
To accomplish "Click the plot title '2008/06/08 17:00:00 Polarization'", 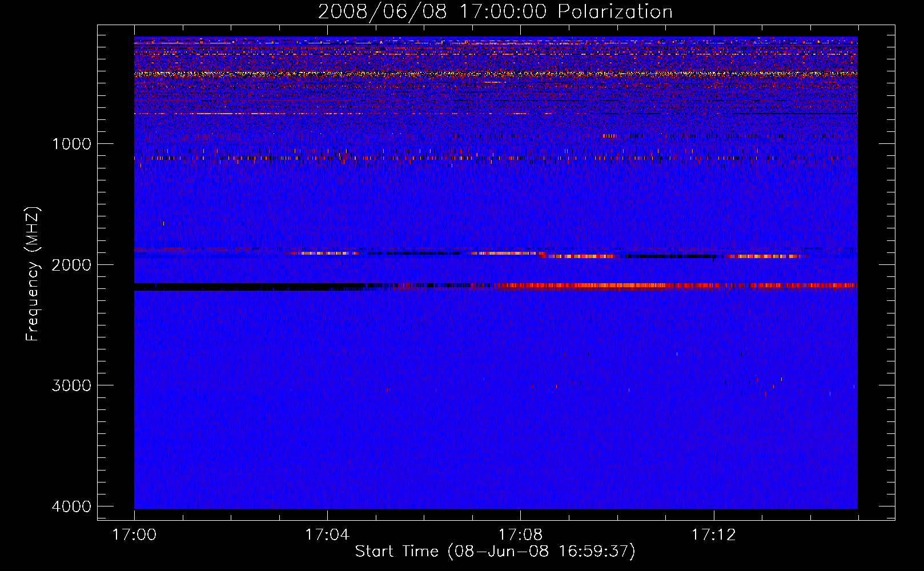I will [x=495, y=12].
